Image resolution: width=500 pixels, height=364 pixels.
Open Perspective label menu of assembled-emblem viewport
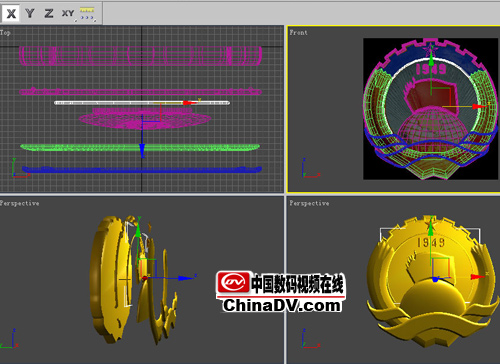click(x=309, y=203)
